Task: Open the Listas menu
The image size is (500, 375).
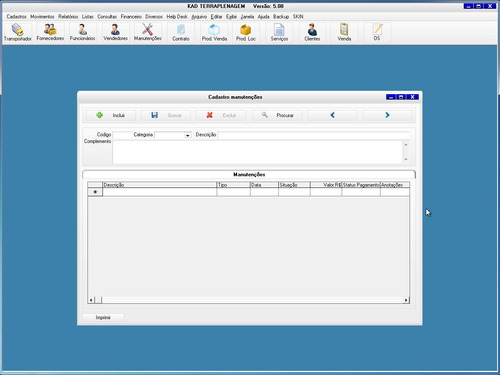Action: [88, 17]
